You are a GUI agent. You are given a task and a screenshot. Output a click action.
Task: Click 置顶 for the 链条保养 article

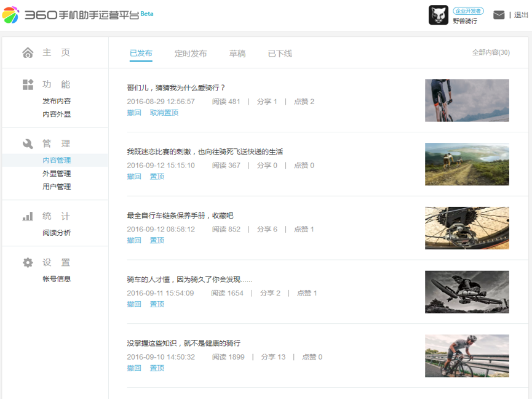coord(157,240)
